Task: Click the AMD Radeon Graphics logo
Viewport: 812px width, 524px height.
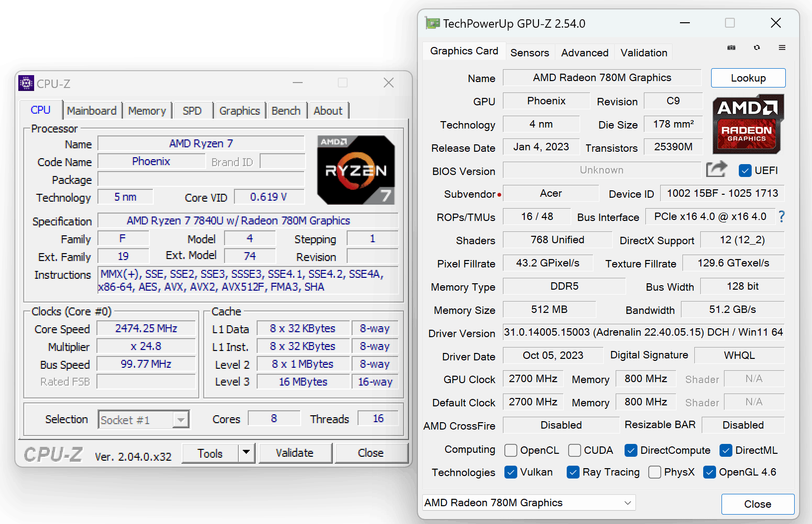Action: (748, 124)
